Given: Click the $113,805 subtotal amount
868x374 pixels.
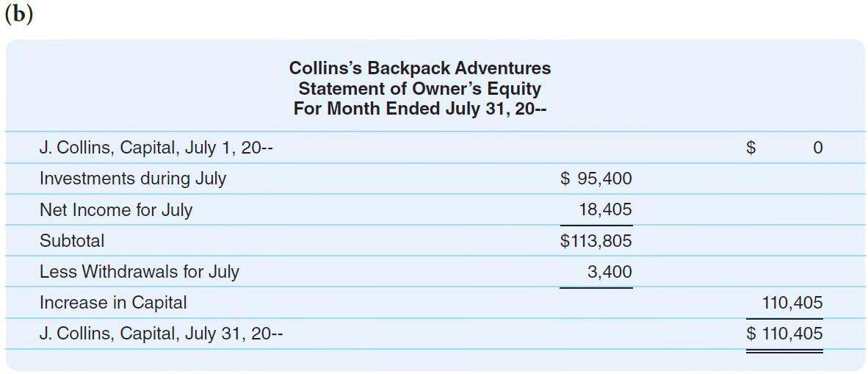Looking at the screenshot, I should tap(596, 241).
